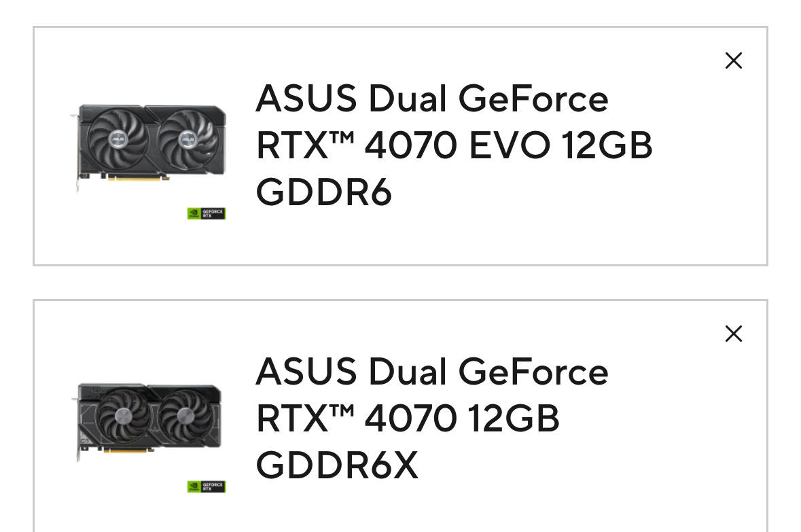Open the RTX 4070 EVO product image
The height and width of the screenshot is (532, 801).
(148, 148)
